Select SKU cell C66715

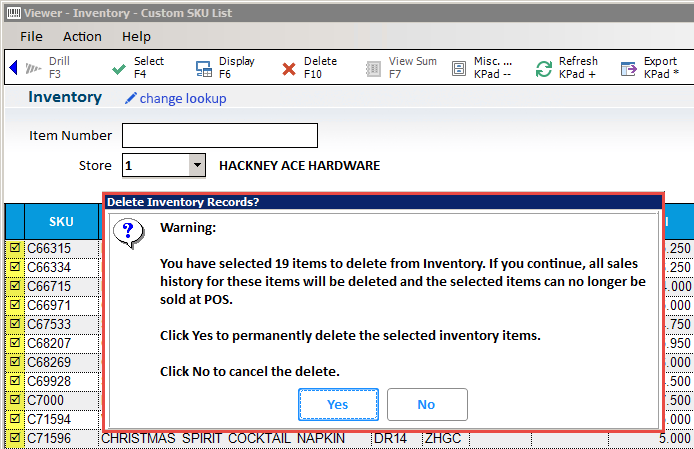(62, 286)
